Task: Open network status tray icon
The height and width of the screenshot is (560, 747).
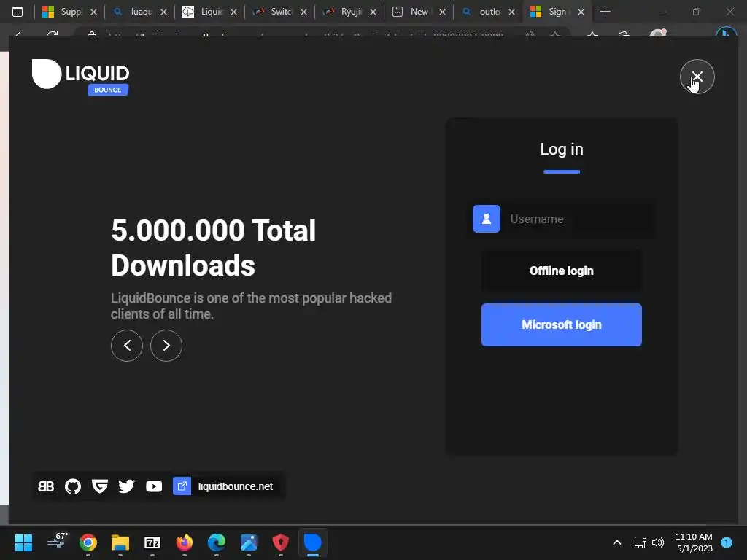Action: (640, 542)
